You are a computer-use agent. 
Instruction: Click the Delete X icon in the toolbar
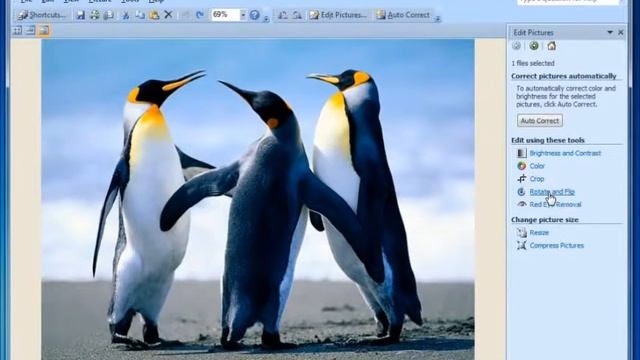tap(168, 15)
